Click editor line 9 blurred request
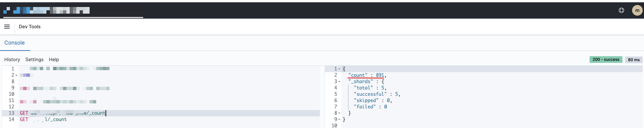This screenshot has height=128, width=644. pyautogui.click(x=65, y=88)
